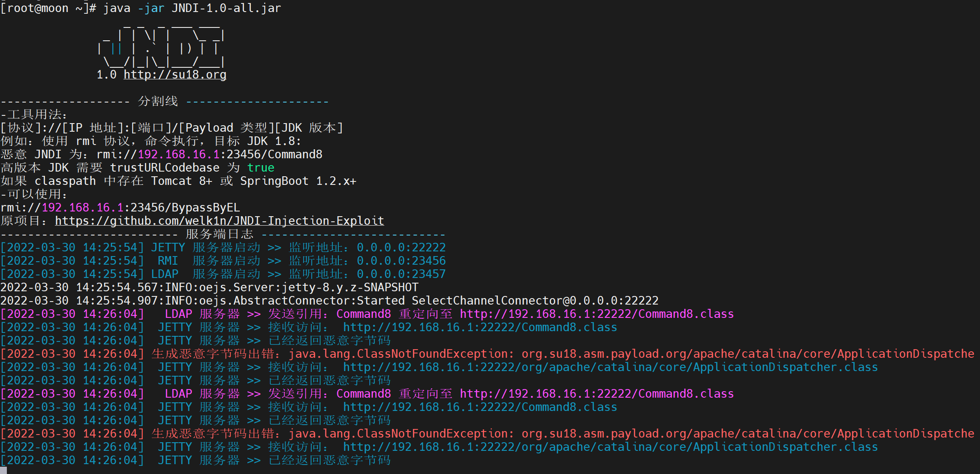Image resolution: width=980 pixels, height=474 pixels.
Task: Click RMI server start address 0.0.0.0:23456
Action: point(401,261)
